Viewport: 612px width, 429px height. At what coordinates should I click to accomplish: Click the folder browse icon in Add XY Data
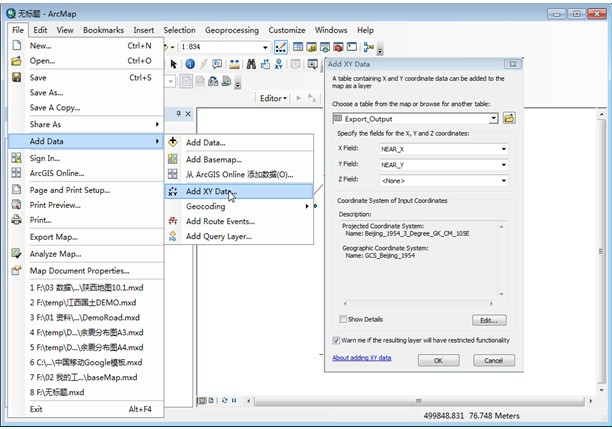click(x=509, y=118)
